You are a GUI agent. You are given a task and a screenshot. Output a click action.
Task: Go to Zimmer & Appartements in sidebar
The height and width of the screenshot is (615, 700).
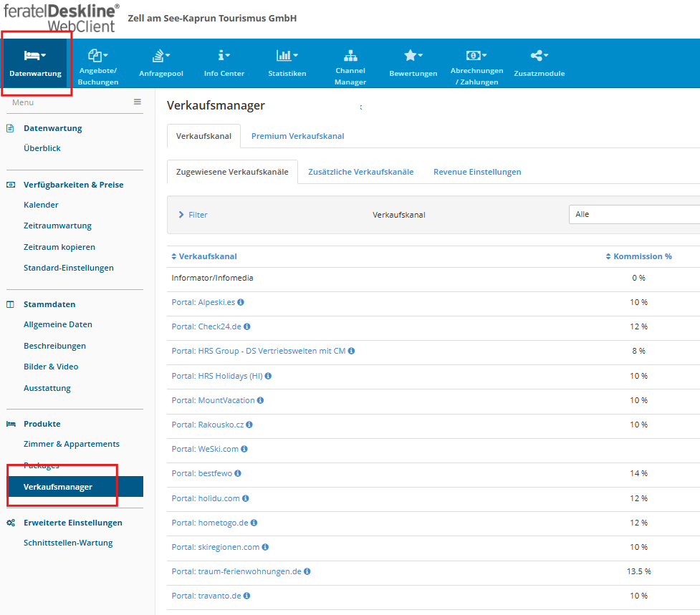72,444
